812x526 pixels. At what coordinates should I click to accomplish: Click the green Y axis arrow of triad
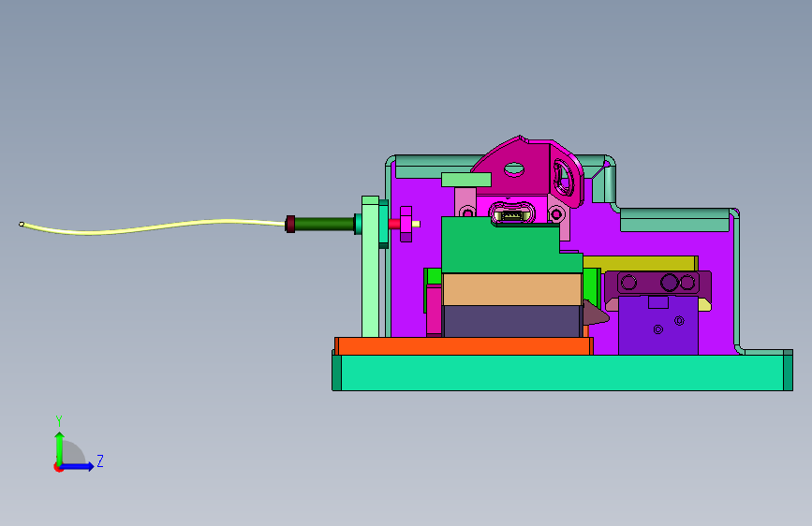(60, 448)
